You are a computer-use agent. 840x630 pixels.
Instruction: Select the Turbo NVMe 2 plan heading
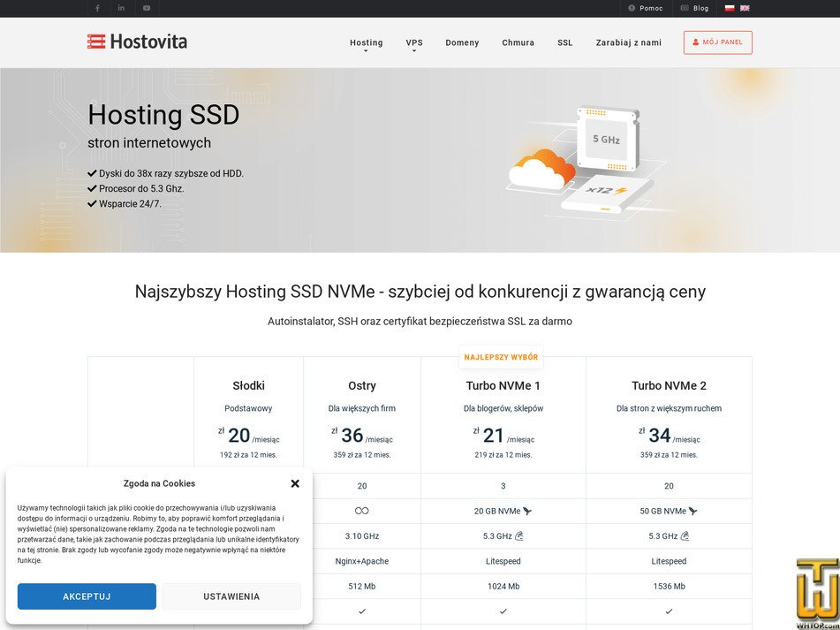[x=669, y=386]
